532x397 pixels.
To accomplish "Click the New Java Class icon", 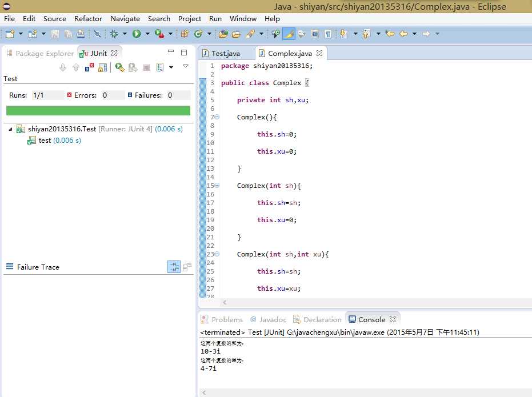I will coord(198,34).
